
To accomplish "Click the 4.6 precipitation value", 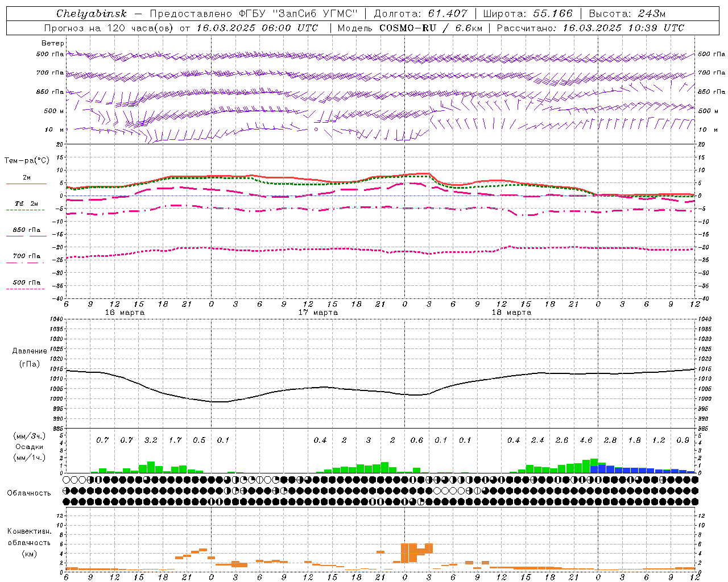I will point(586,440).
